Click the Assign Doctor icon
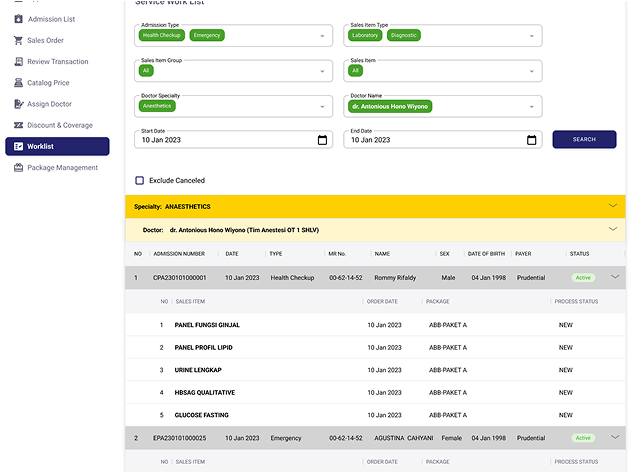 (18, 104)
